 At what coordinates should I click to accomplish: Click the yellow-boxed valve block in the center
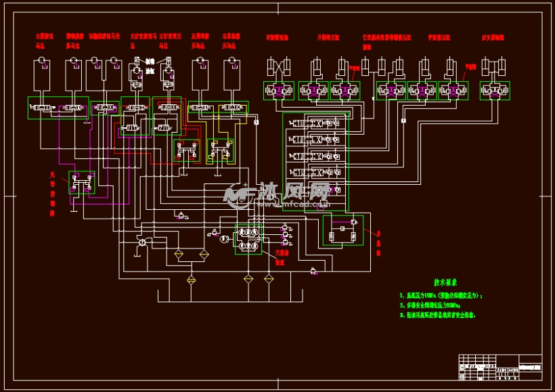221,151
